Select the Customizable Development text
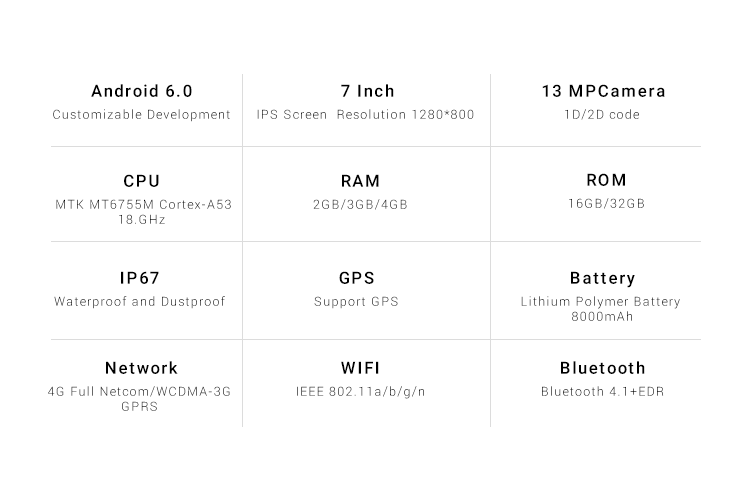 pyautogui.click(x=142, y=115)
